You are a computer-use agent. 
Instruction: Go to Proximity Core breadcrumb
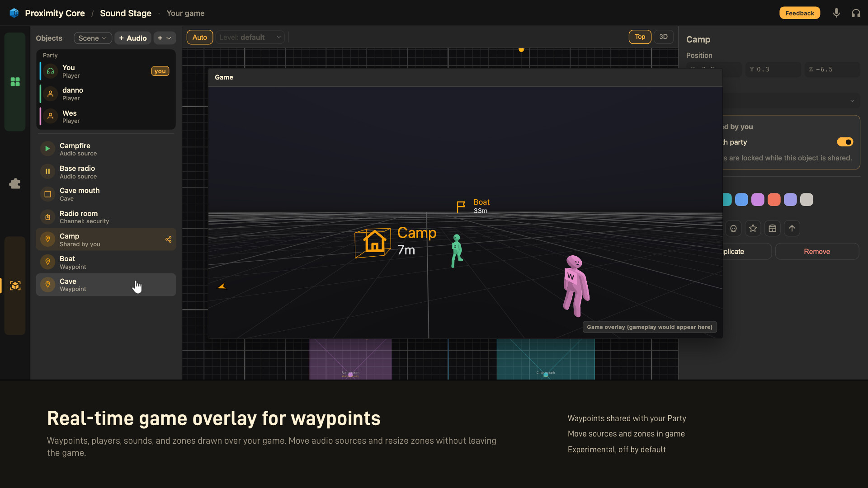55,13
